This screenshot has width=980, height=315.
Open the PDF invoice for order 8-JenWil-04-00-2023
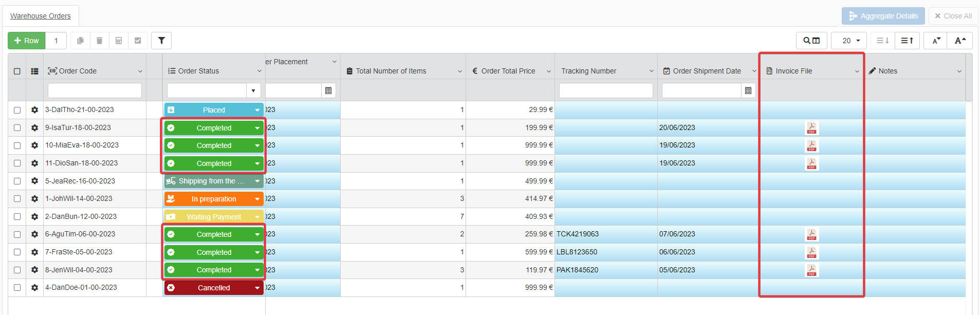pos(811,270)
